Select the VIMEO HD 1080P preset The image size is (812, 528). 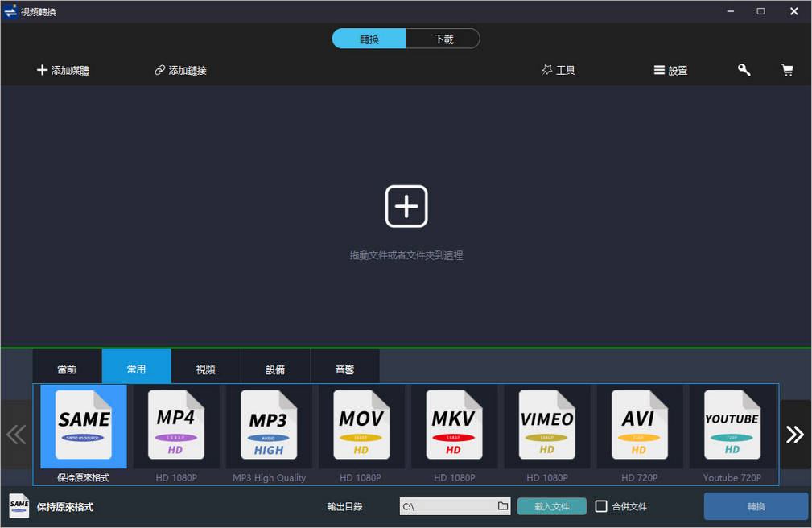pyautogui.click(x=546, y=426)
